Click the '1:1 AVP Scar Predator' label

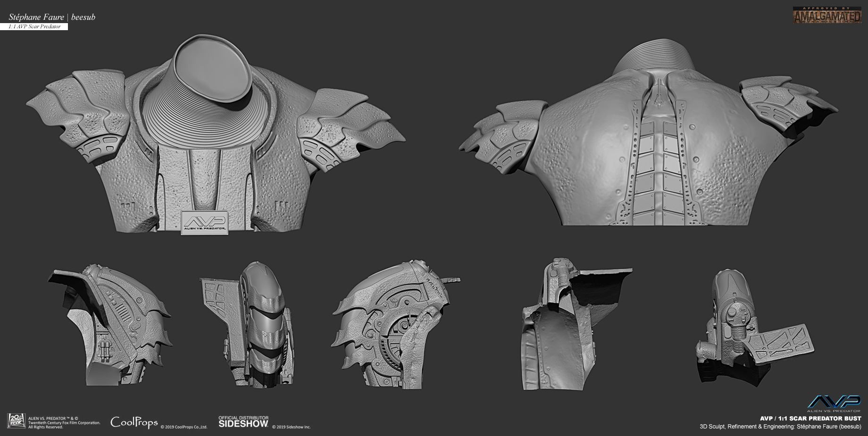pyautogui.click(x=35, y=27)
